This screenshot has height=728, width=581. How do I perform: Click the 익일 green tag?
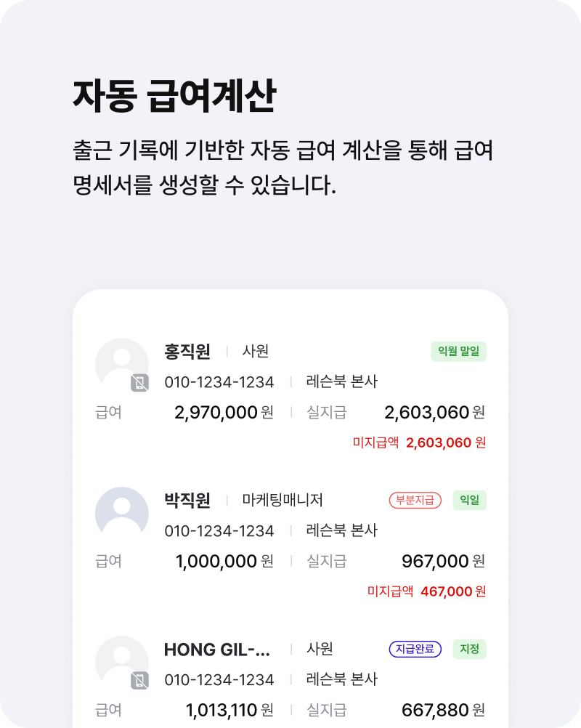[470, 500]
